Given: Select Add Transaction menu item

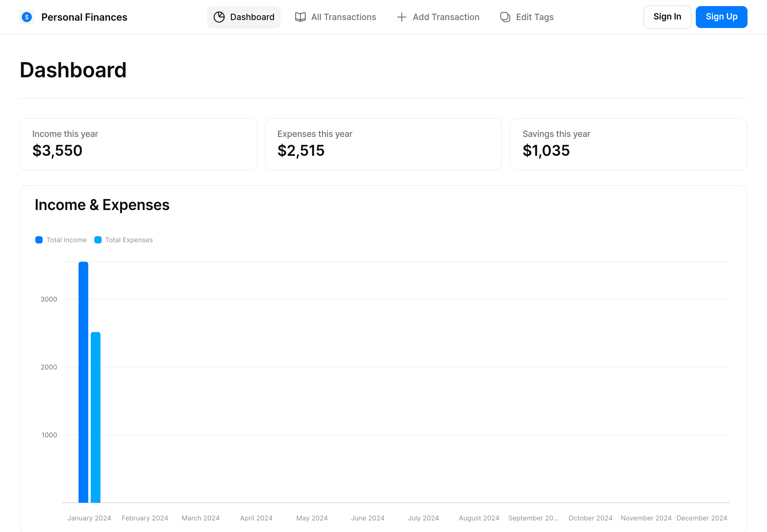Looking at the screenshot, I should click(x=438, y=17).
